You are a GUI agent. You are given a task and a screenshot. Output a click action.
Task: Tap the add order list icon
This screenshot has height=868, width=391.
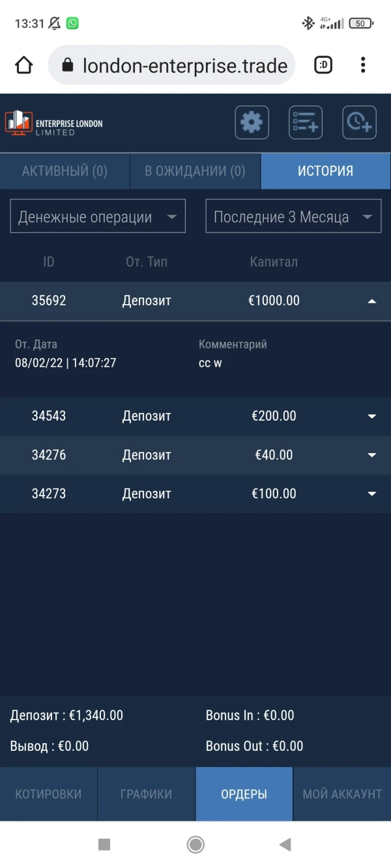[x=305, y=122]
